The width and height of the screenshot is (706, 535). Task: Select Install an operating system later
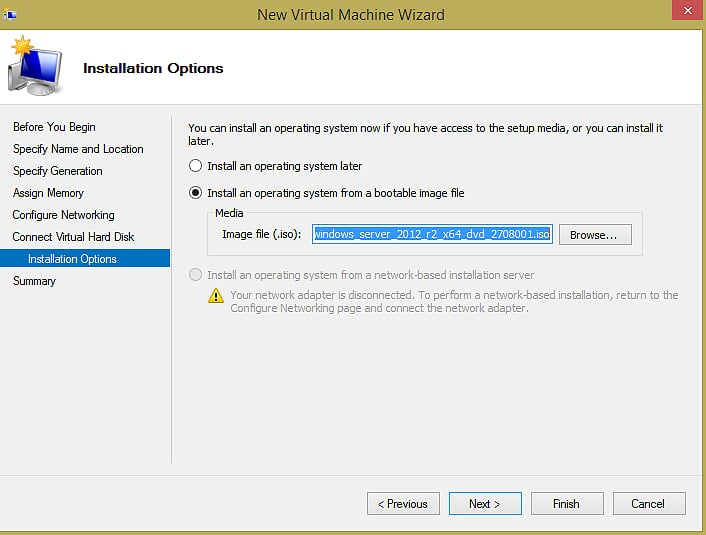point(196,166)
